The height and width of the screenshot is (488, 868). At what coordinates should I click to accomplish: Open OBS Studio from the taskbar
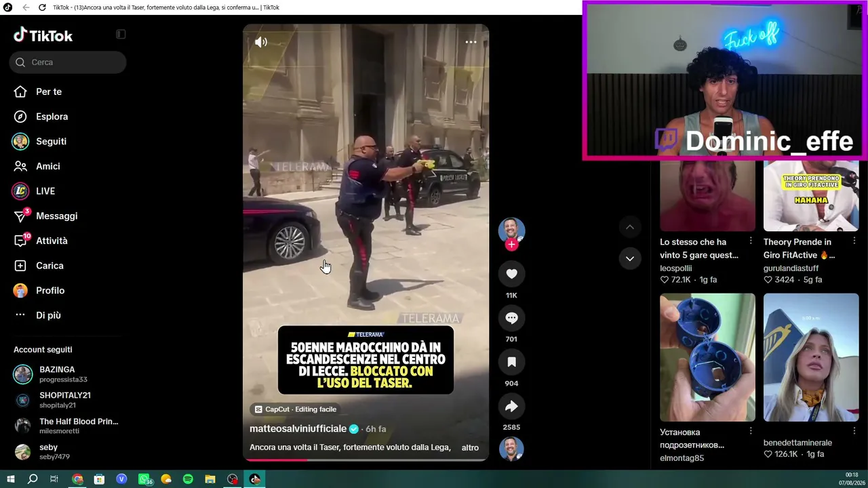[x=233, y=479]
